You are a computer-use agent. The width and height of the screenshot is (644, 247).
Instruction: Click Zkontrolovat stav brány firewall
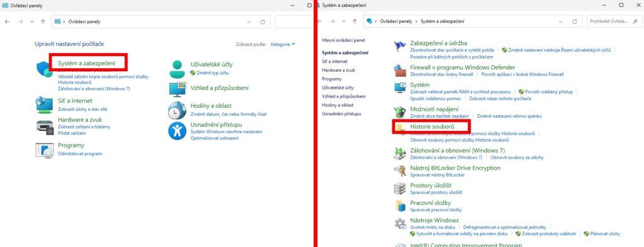pos(441,74)
